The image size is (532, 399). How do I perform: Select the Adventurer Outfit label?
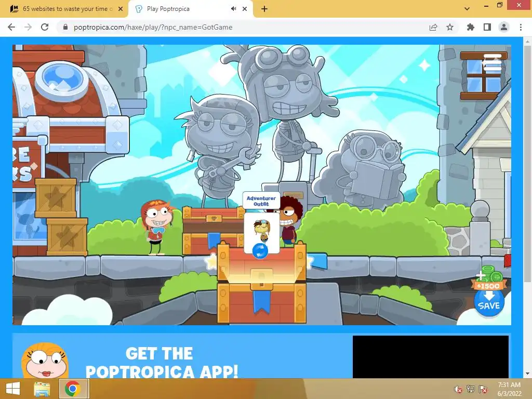[x=261, y=201]
